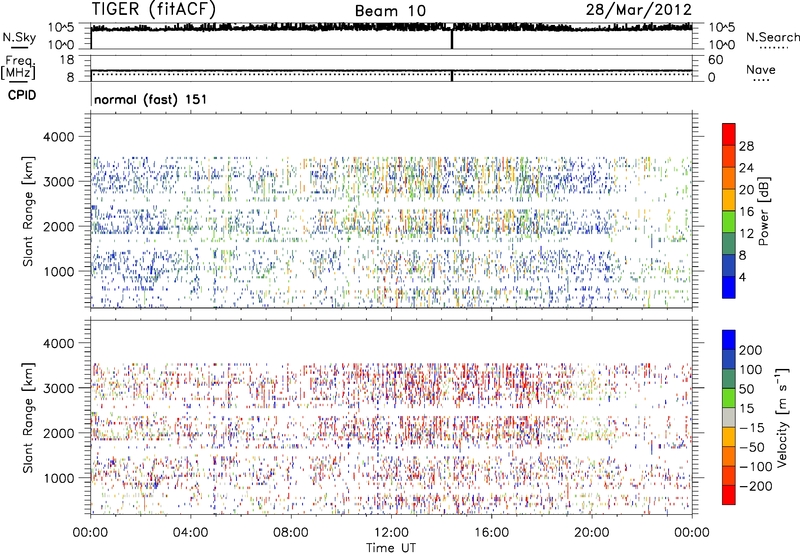Image resolution: width=800 pixels, height=554 pixels.
Task: Click the blue top of velocity colorbar
Action: point(729,340)
